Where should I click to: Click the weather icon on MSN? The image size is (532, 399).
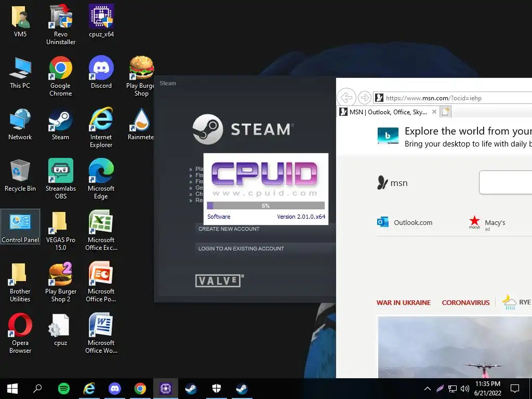509,302
